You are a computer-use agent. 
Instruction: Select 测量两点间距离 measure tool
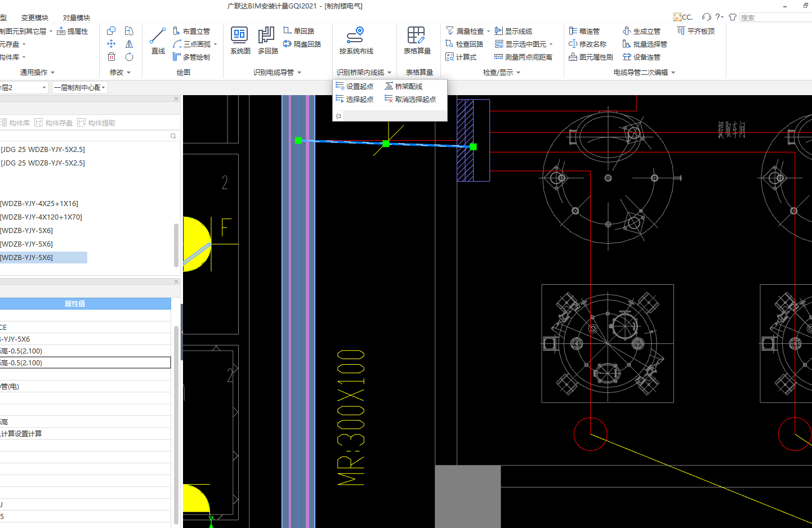[523, 57]
